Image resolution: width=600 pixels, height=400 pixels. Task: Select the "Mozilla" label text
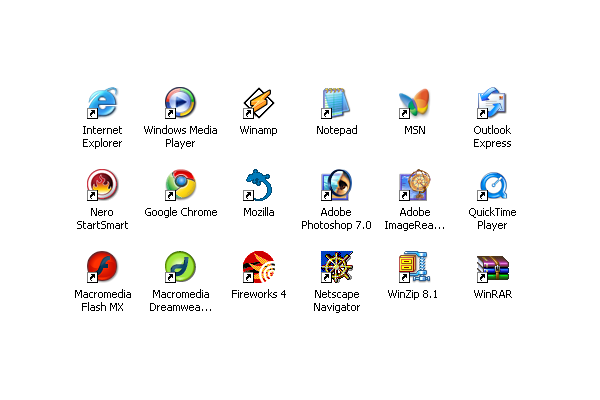(x=259, y=212)
